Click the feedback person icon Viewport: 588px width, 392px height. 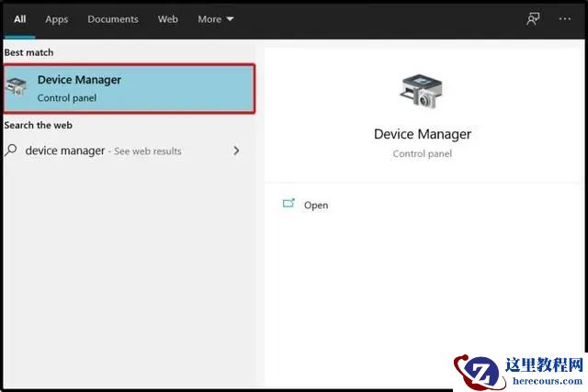(x=533, y=18)
